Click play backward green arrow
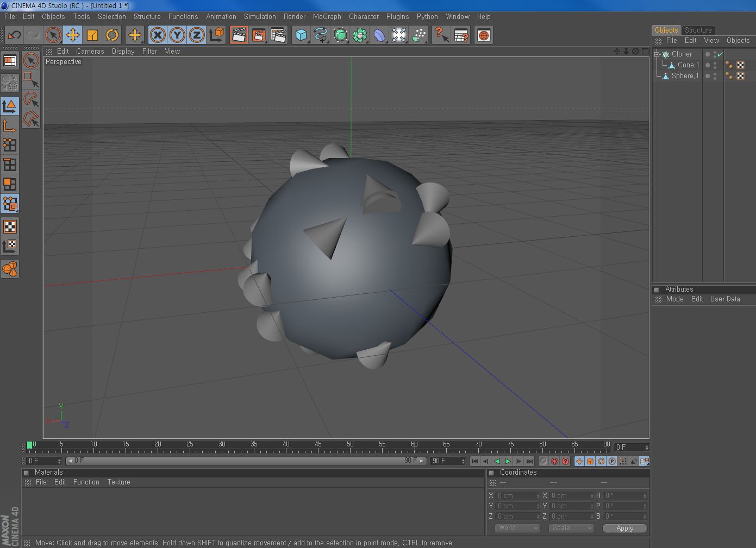 [x=497, y=461]
